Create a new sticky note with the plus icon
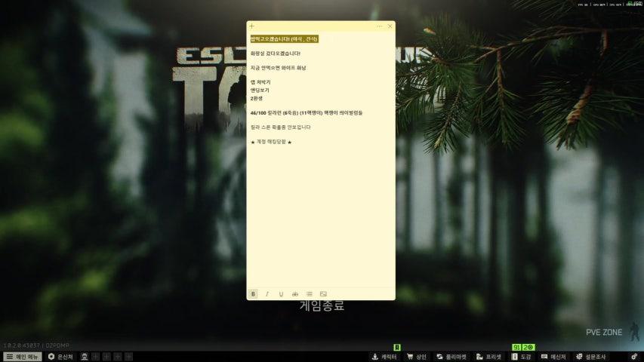The height and width of the screenshot is (362, 644). [251, 26]
